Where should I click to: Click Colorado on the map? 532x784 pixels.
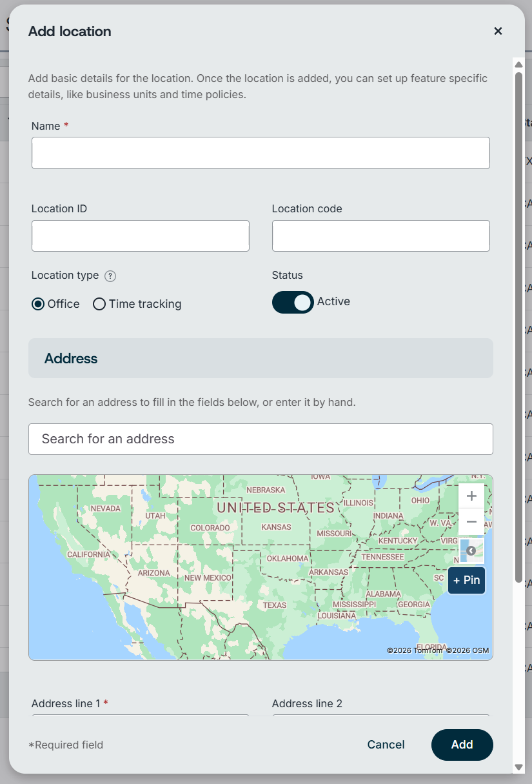(x=210, y=528)
